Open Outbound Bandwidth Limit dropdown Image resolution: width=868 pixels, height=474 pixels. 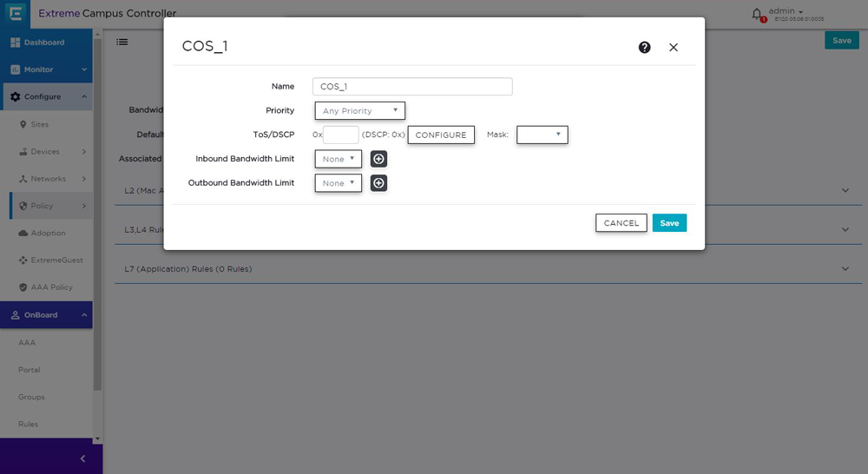338,183
